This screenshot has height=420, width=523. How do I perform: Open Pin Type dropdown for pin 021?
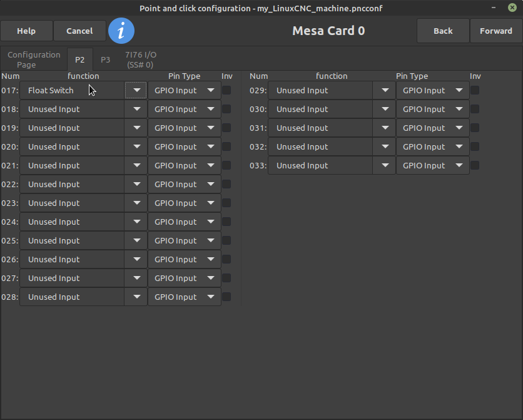185,165
